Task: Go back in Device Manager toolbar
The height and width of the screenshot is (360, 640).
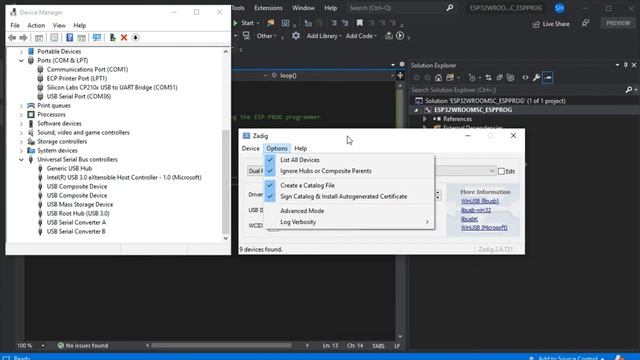Action: coord(12,38)
